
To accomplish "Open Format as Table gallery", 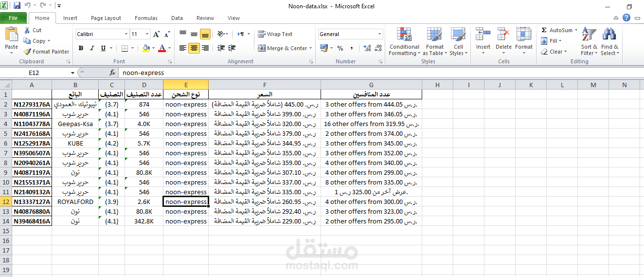I will pos(434,42).
